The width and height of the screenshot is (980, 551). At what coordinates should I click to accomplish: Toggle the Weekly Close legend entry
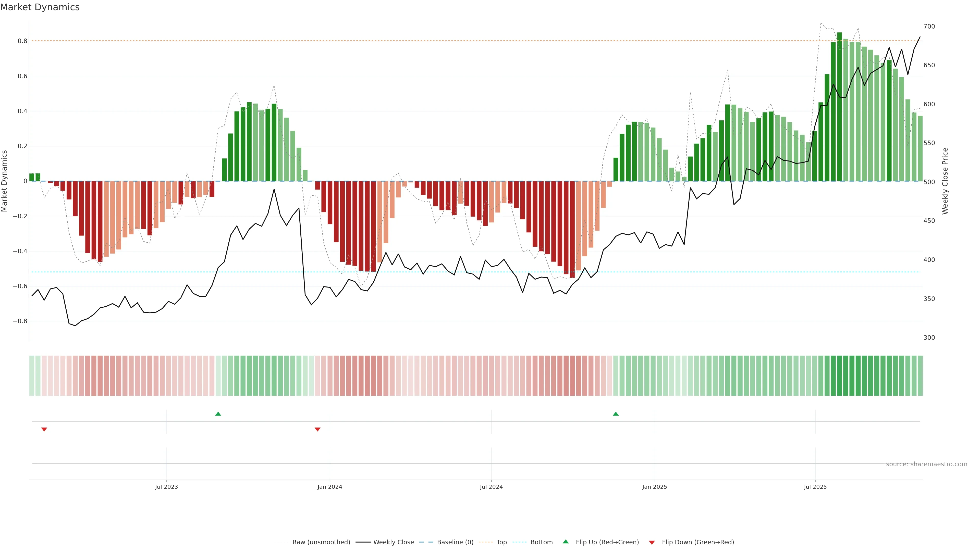coord(393,542)
